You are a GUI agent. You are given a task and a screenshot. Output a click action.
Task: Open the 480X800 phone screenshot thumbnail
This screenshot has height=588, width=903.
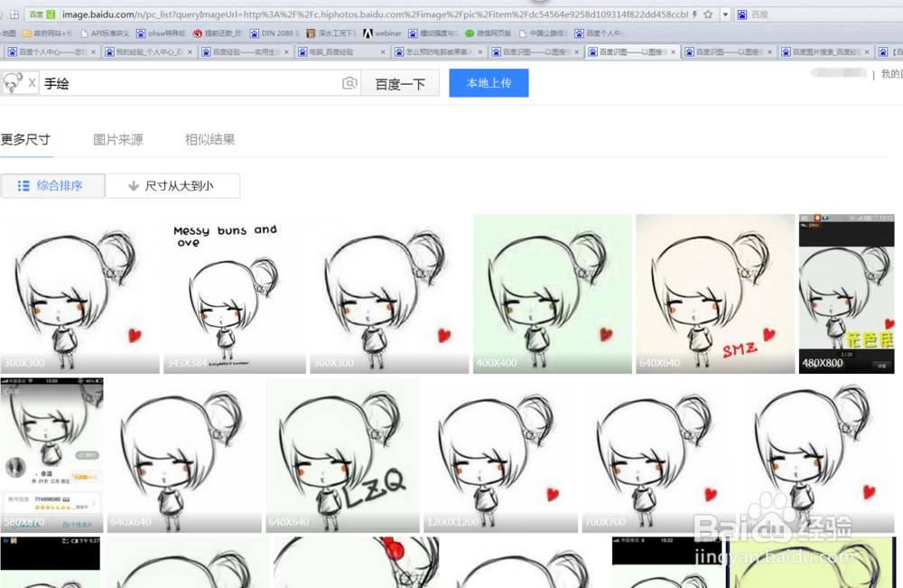tap(847, 294)
